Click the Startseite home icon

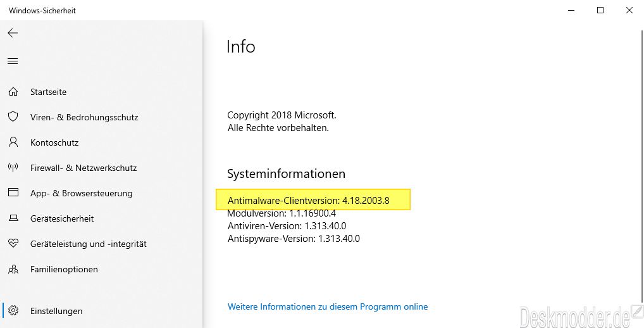13,92
